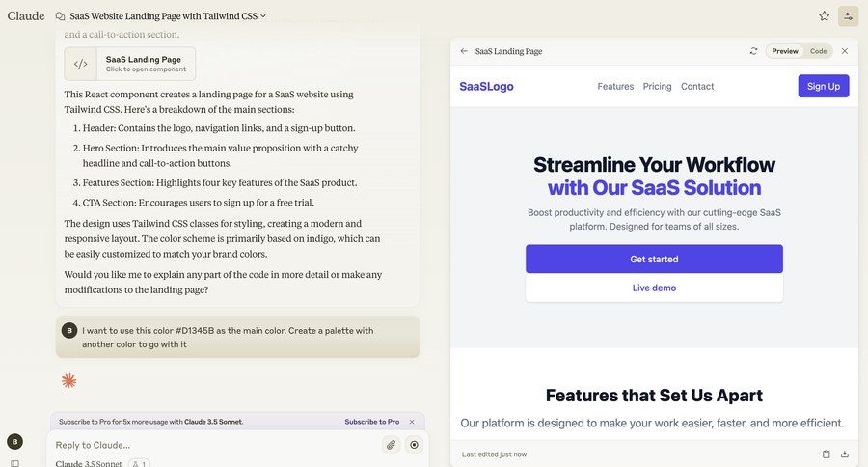Open chat controls settings icon
The width and height of the screenshot is (868, 467).
pyautogui.click(x=848, y=16)
